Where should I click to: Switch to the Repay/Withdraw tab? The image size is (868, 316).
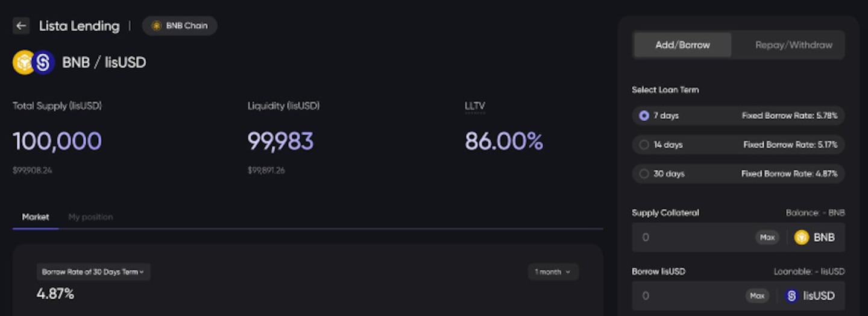793,45
